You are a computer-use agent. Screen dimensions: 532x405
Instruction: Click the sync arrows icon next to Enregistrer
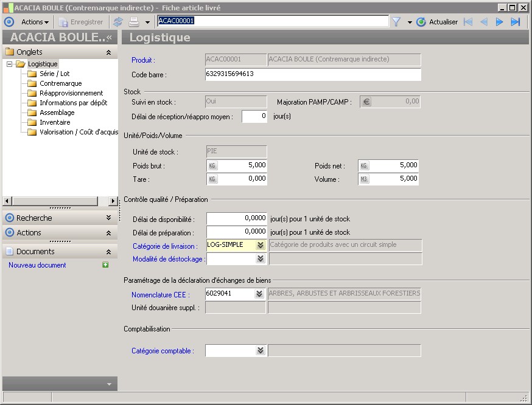118,22
